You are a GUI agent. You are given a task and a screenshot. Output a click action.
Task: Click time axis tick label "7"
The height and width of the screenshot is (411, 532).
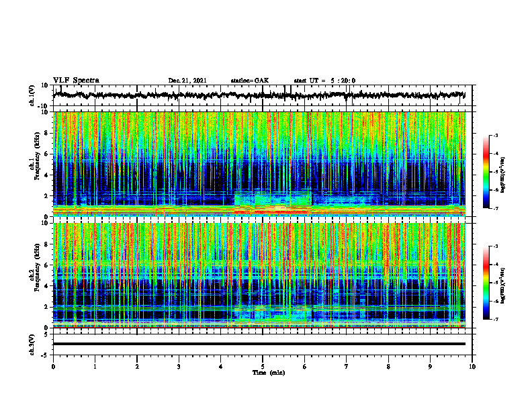[347, 367]
